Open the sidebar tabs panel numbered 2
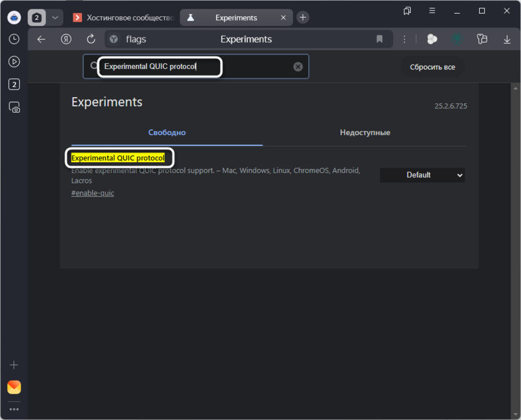Screen dimensions: 521x420 click(x=14, y=85)
